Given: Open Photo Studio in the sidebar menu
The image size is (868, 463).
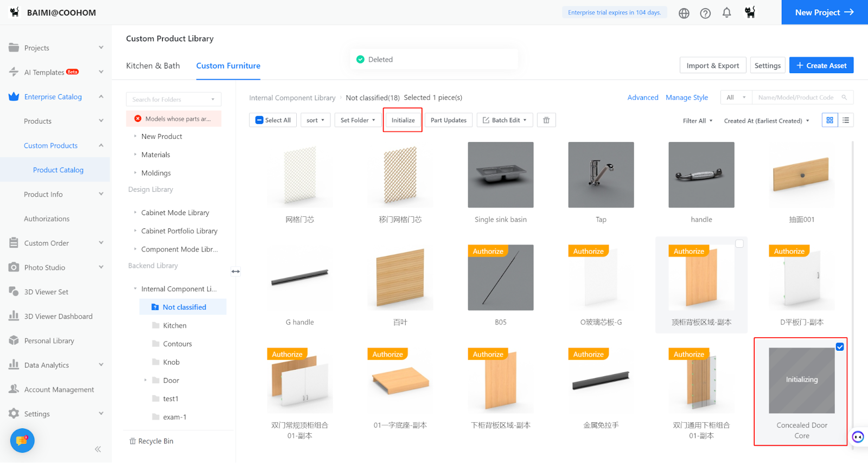Looking at the screenshot, I should 44,267.
